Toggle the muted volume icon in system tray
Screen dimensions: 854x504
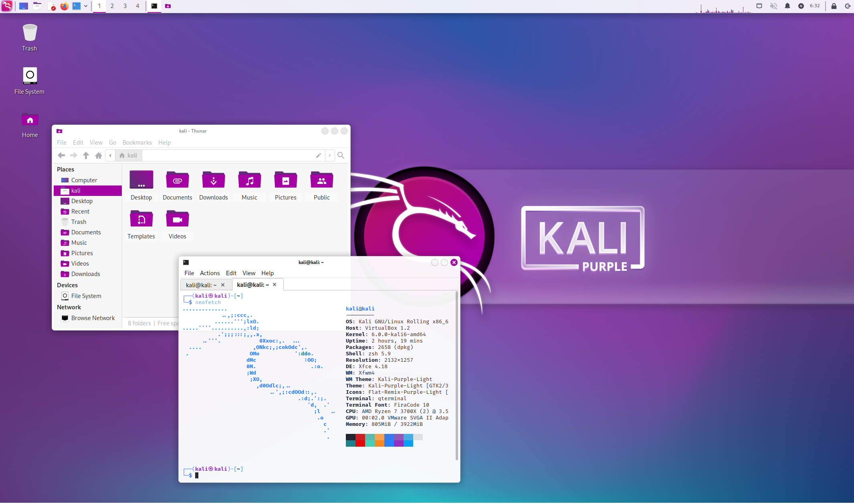tap(773, 6)
